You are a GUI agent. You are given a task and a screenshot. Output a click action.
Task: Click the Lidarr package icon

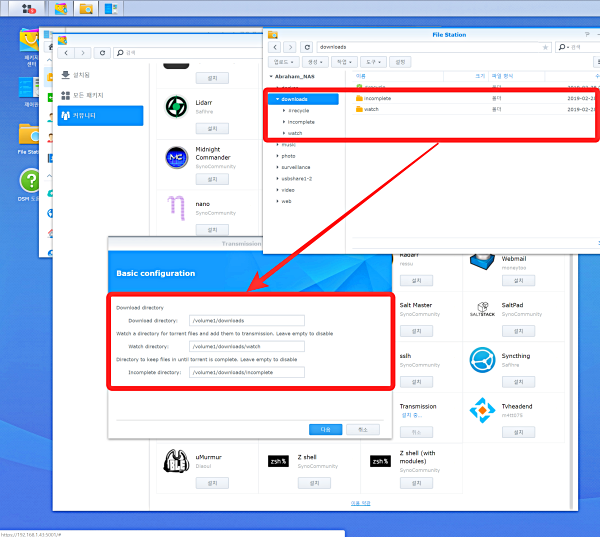(x=176, y=106)
